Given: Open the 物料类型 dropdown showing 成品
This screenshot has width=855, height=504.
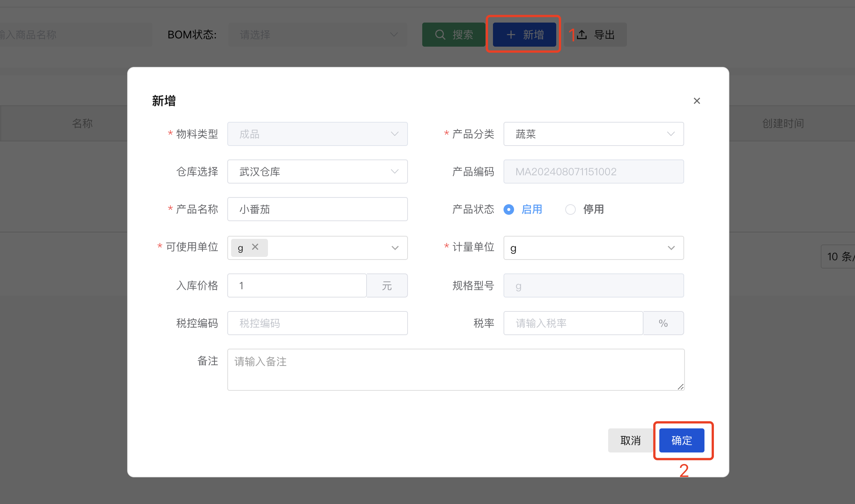Looking at the screenshot, I should point(317,134).
